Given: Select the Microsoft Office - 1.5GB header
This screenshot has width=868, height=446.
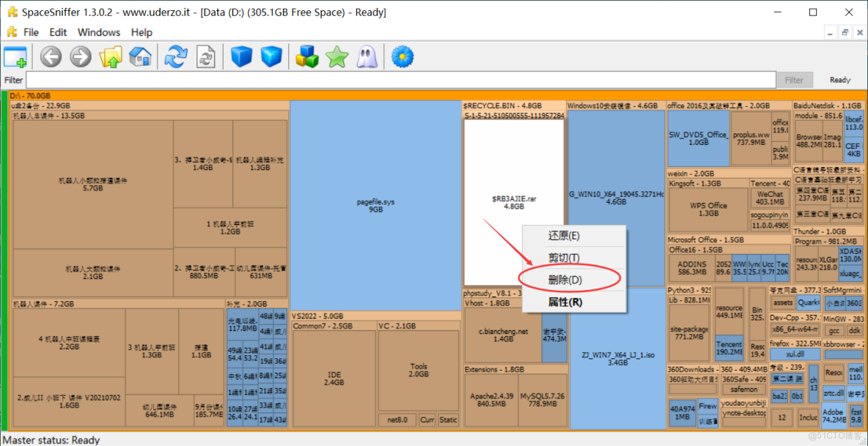Looking at the screenshot, I should click(729, 240).
